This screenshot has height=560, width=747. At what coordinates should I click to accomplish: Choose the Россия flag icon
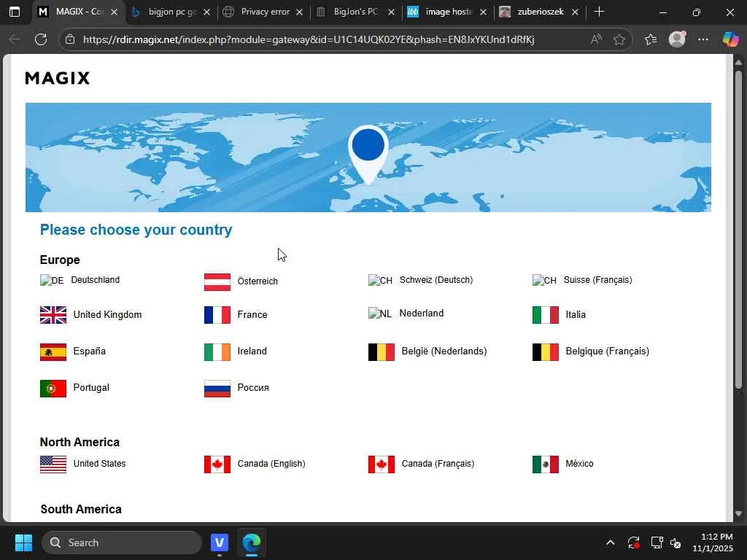coord(217,389)
